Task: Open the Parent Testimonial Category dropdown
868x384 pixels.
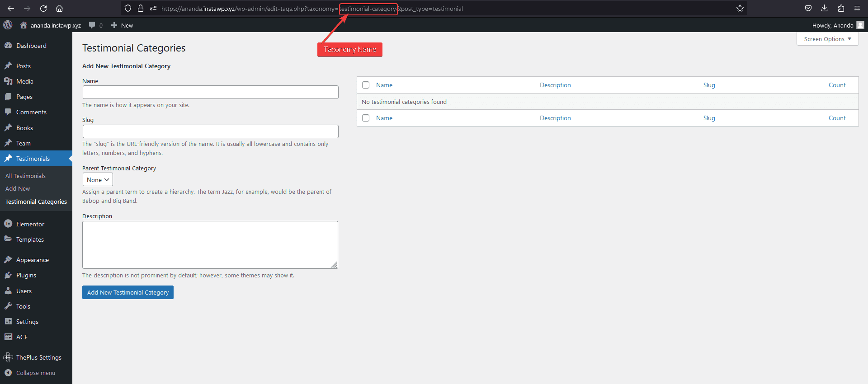Action: (x=98, y=180)
